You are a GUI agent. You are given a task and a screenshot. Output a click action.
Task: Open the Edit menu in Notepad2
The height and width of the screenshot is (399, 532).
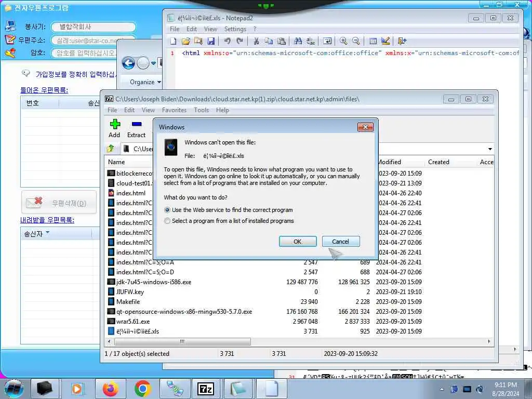pyautogui.click(x=192, y=29)
